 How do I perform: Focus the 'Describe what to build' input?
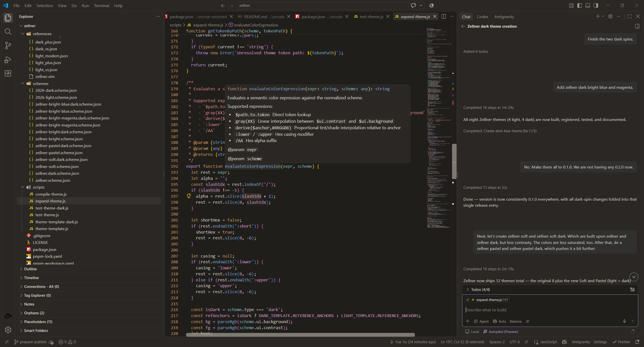click(x=550, y=310)
